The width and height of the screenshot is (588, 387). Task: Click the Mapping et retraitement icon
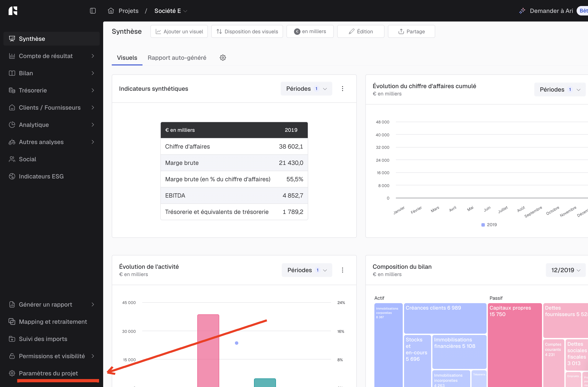(12, 321)
